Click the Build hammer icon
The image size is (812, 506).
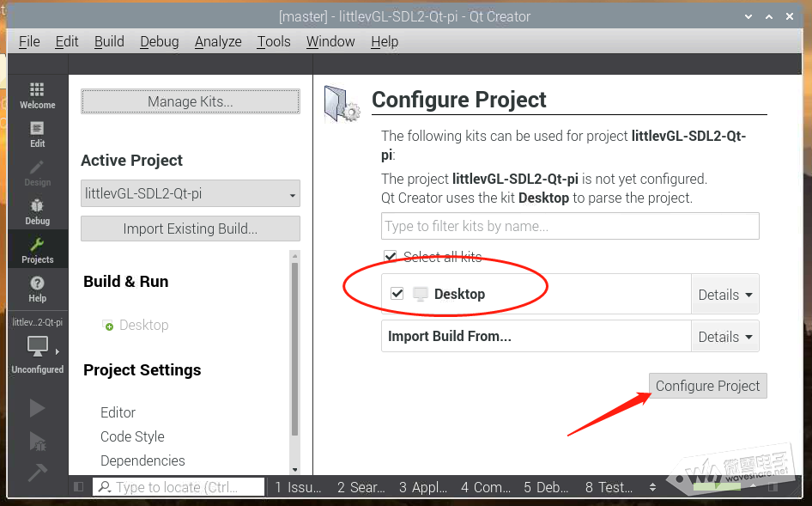(x=37, y=472)
